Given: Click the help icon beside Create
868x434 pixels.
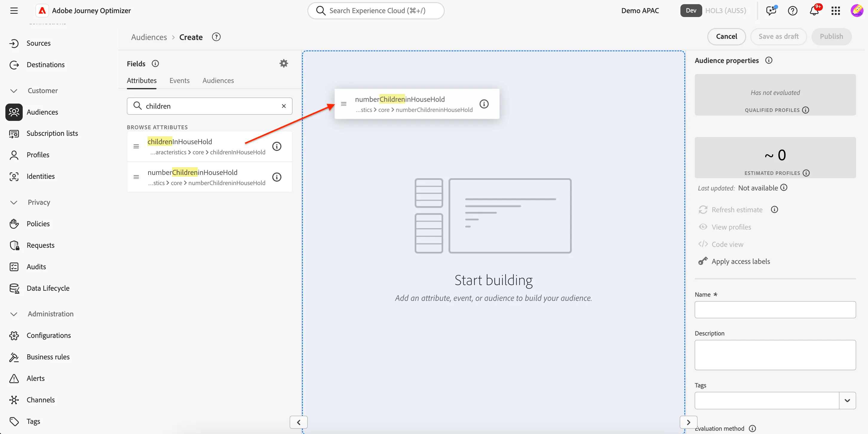Looking at the screenshot, I should point(216,37).
